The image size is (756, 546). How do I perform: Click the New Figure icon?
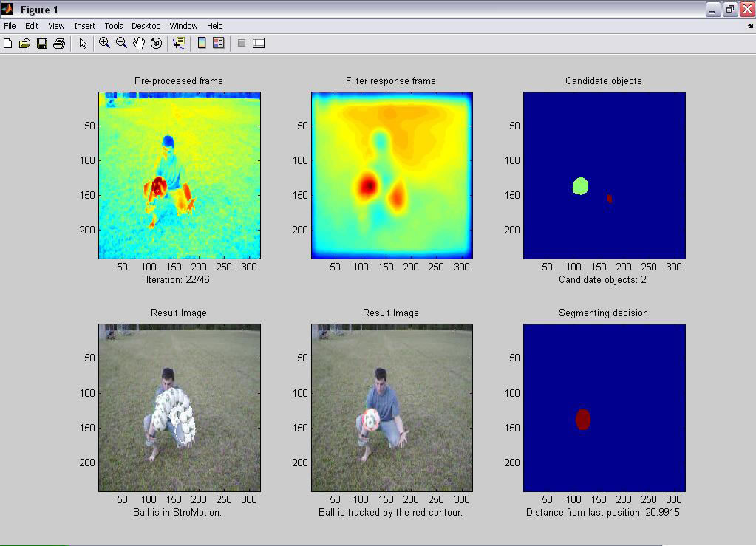pos(7,44)
